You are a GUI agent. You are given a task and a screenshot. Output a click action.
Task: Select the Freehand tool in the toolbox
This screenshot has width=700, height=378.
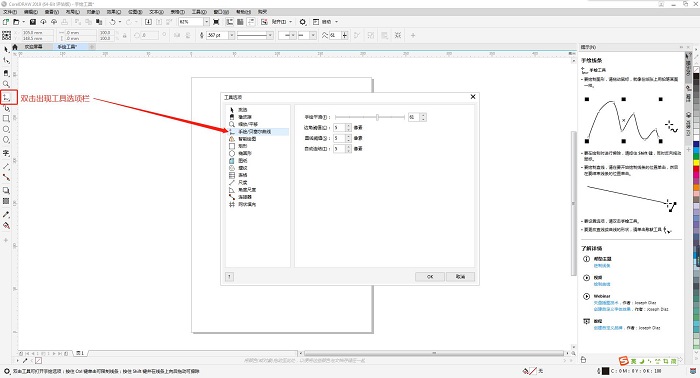coord(6,97)
